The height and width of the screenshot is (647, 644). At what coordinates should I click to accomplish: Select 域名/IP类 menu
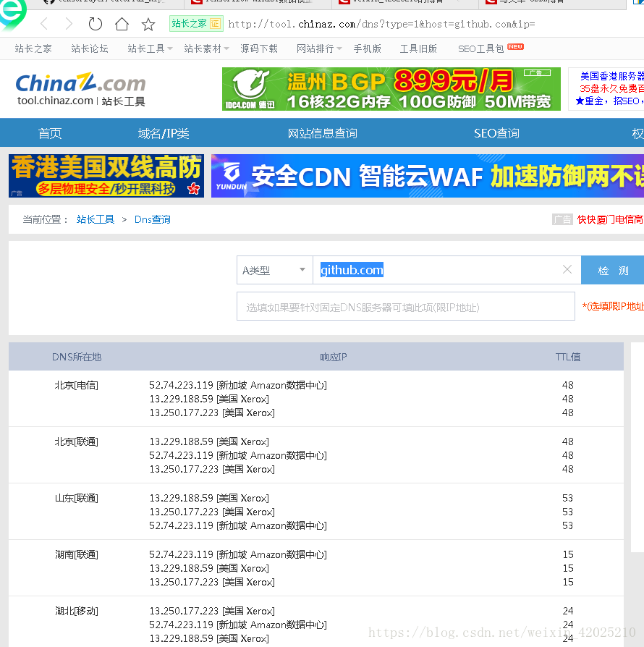[164, 133]
